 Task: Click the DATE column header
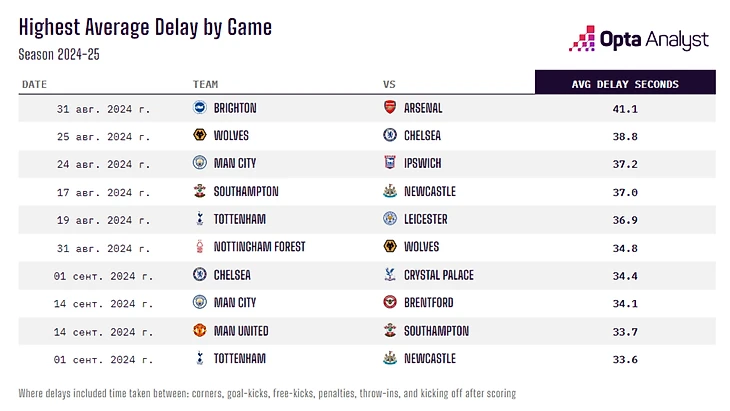pos(33,84)
